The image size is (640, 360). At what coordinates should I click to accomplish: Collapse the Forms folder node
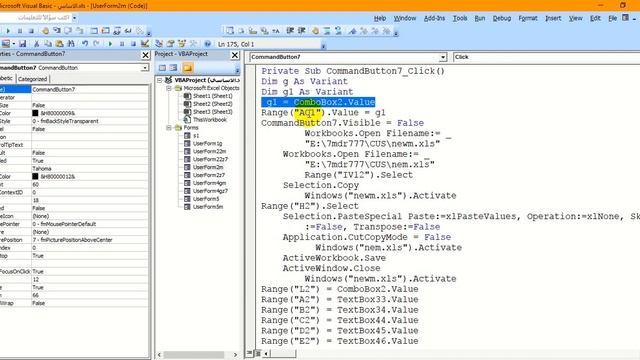point(169,128)
